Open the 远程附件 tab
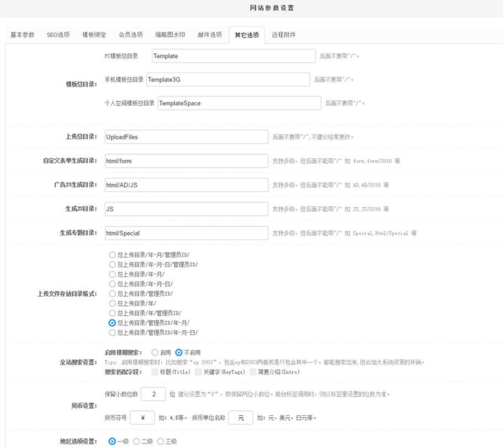This screenshot has width=503, height=448. click(x=283, y=35)
